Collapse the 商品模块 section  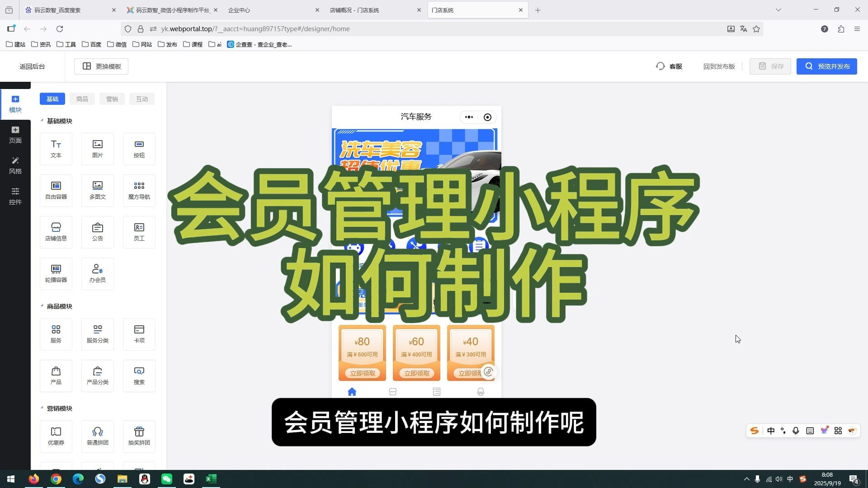tap(42, 306)
